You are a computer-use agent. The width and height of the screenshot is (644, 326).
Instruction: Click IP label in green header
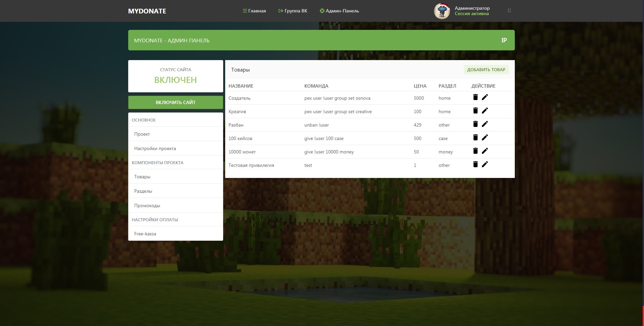504,40
